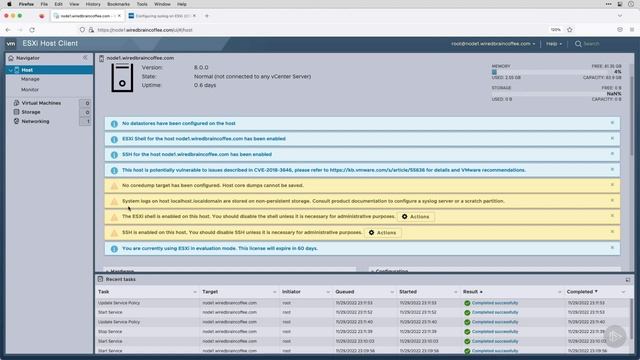
Task: Dismiss the evaluation mode license notice
Action: 612,248
